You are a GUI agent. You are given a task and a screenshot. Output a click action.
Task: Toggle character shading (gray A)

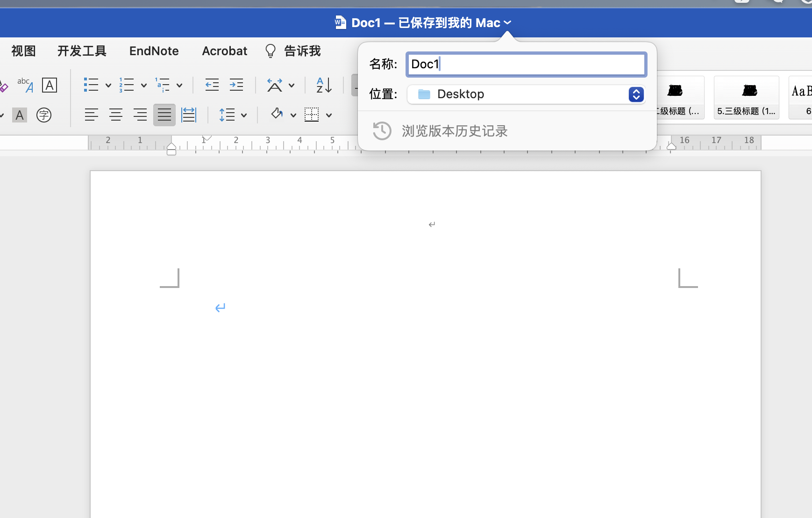click(20, 115)
